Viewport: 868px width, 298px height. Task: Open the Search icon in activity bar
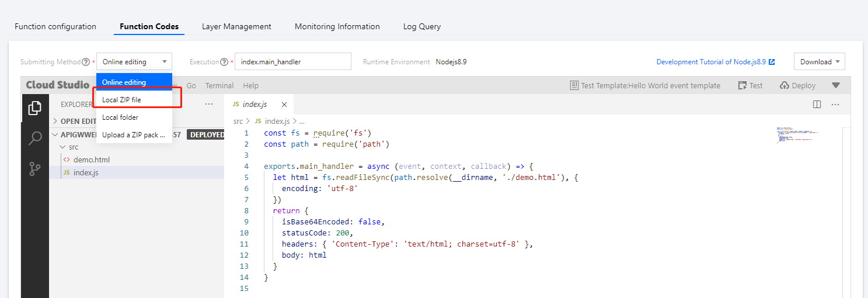coord(35,138)
